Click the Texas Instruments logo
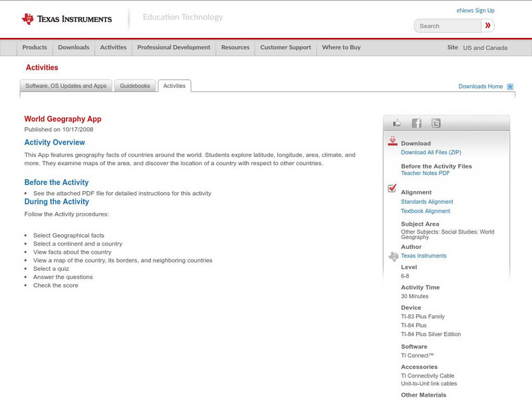532x398 pixels. [67, 19]
